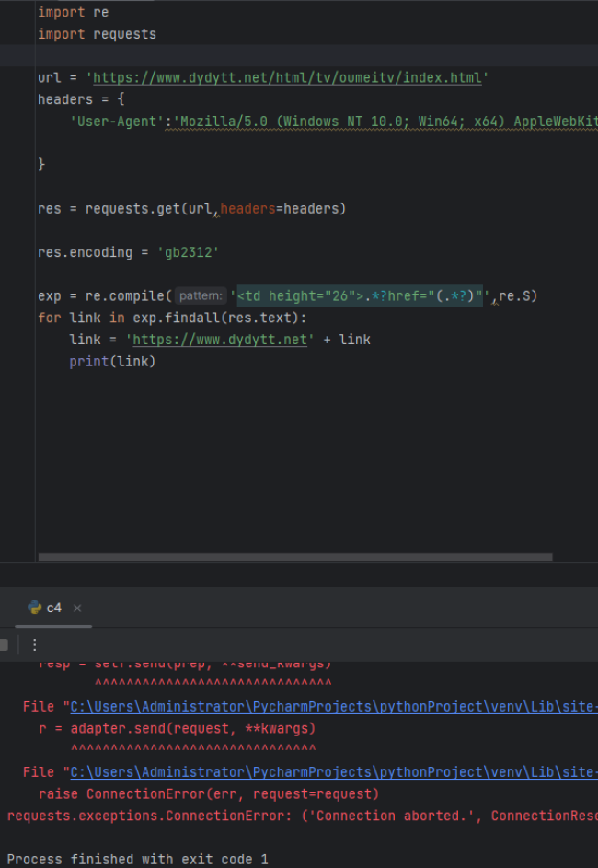Stop the running process with stop icon
The height and width of the screenshot is (868, 598).
[4, 645]
